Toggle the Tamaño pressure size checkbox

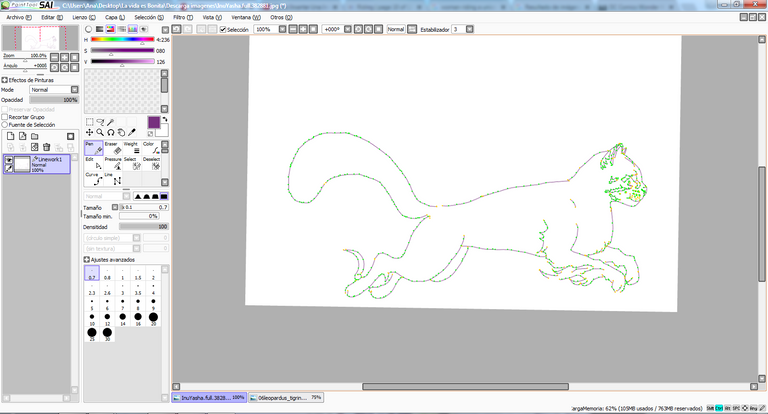(115, 207)
